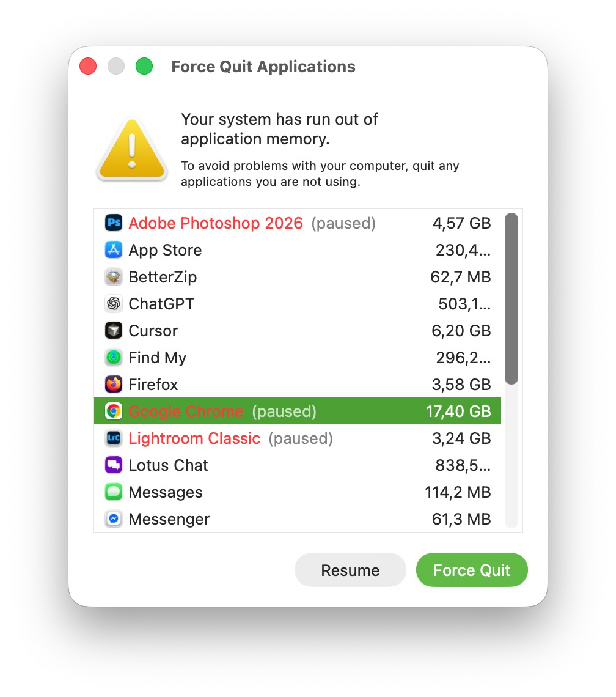616x697 pixels.
Task: Click the Lotus Chat icon
Action: 114,465
